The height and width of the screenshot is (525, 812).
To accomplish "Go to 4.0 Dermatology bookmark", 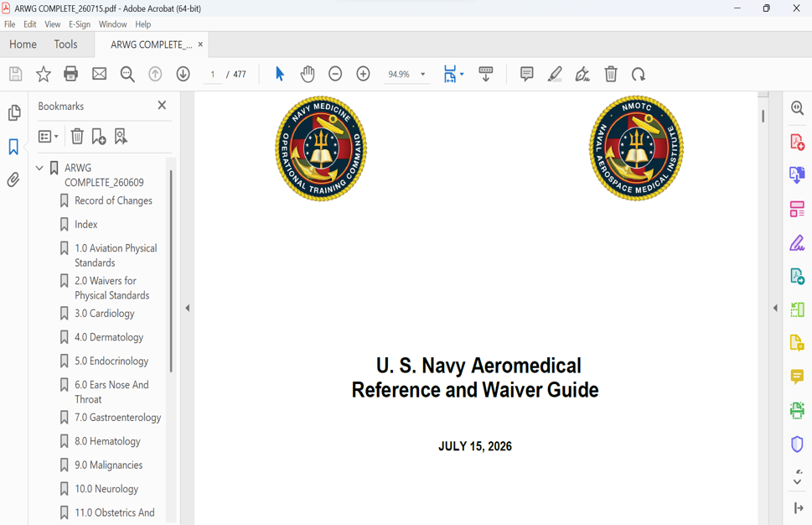I will point(109,337).
